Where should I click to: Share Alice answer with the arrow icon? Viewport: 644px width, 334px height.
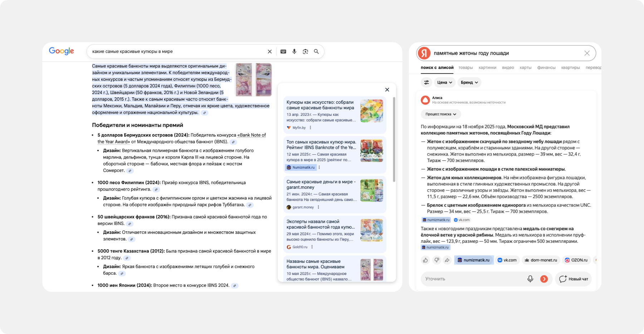[x=447, y=260]
